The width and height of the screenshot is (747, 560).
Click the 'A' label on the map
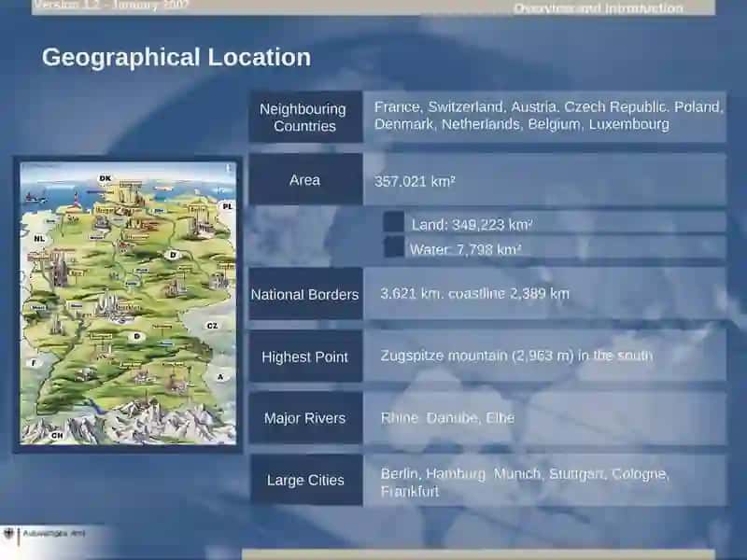pyautogui.click(x=220, y=377)
